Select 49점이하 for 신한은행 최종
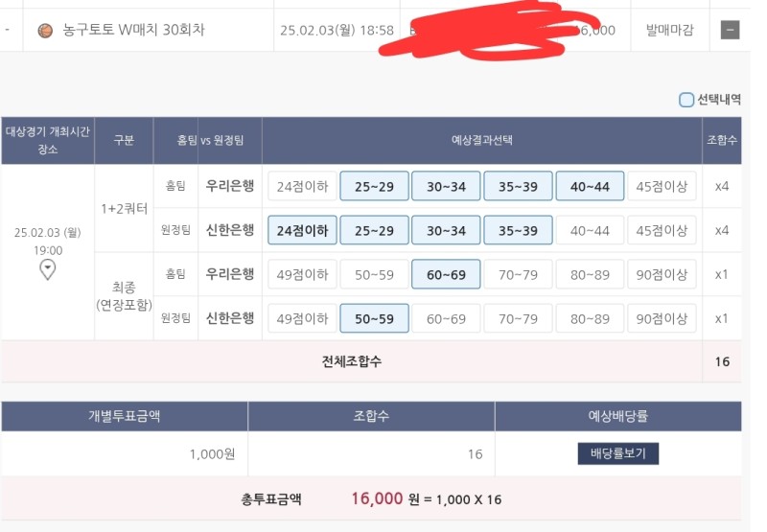Screen dimensions: 767x532 pos(302,318)
